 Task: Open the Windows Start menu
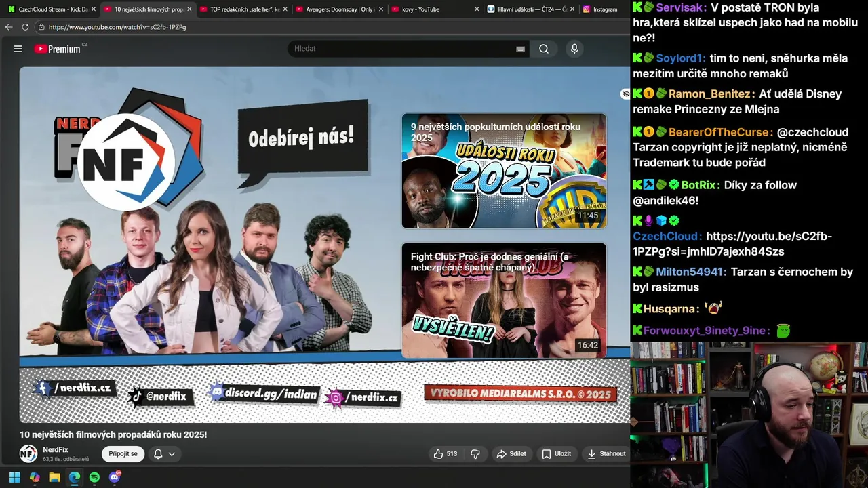click(x=14, y=477)
